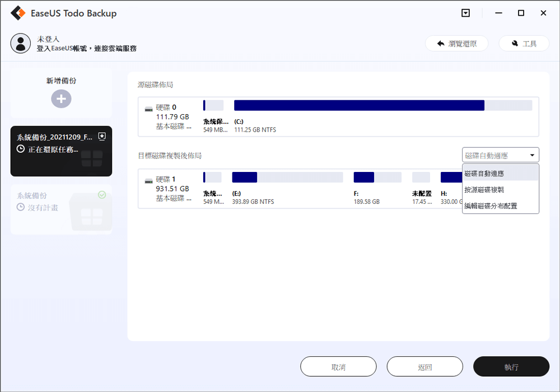Click the (E:) partition bar on 硬碟 1
560x392 pixels.
[x=287, y=177]
